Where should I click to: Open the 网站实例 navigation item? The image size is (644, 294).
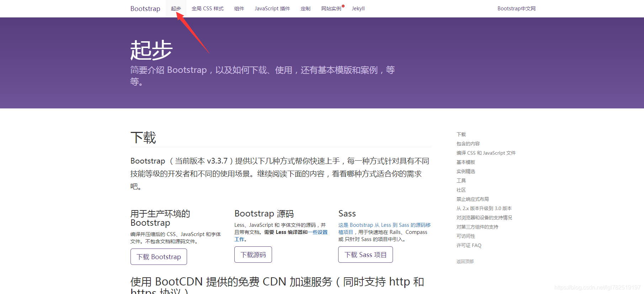(x=331, y=9)
